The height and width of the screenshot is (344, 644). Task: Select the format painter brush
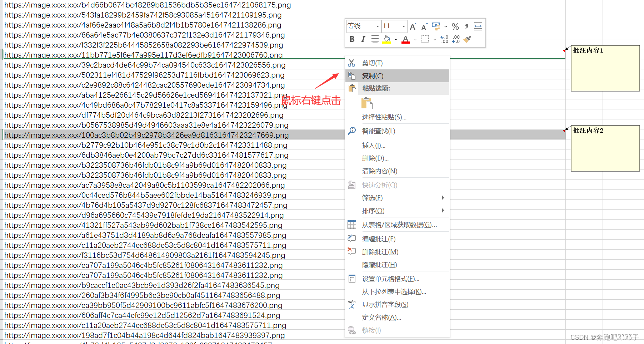(468, 39)
